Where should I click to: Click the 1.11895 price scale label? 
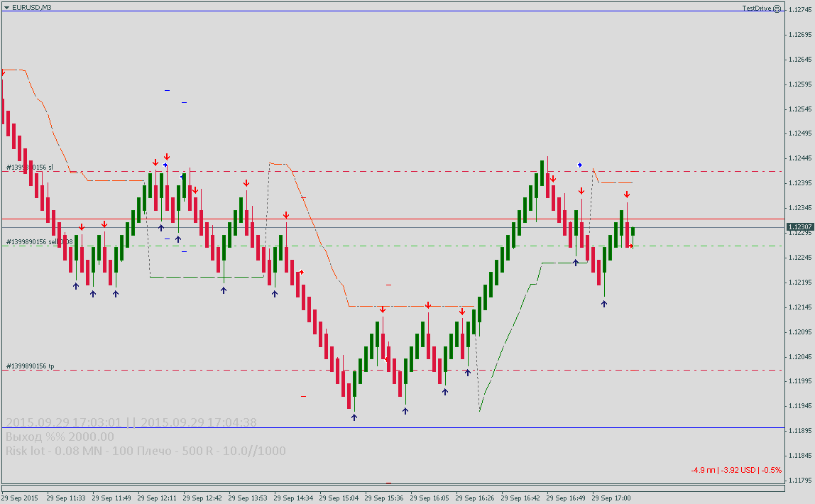point(801,431)
